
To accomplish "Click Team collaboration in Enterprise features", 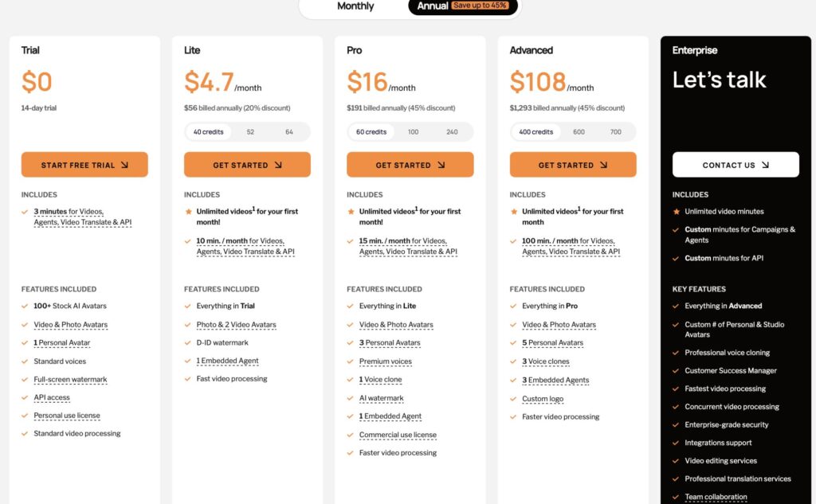I will click(716, 497).
